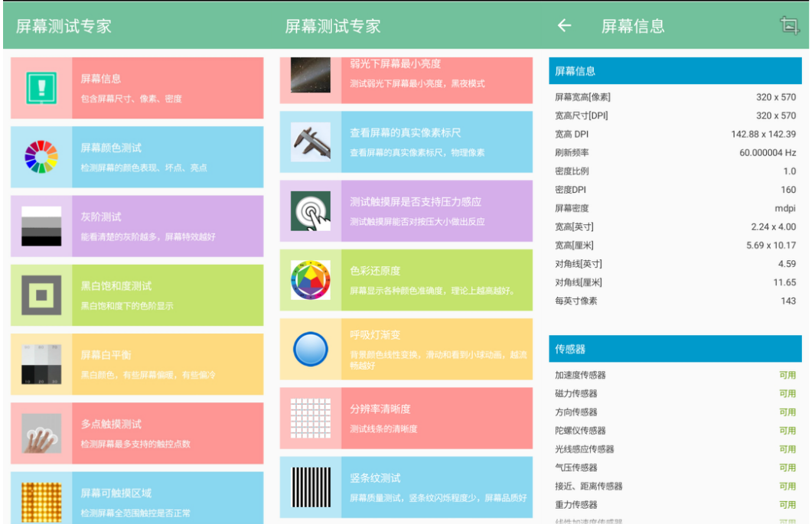The height and width of the screenshot is (524, 812).
Task: Open the white grid icon for 分辨率清晰度
Action: coord(311,418)
